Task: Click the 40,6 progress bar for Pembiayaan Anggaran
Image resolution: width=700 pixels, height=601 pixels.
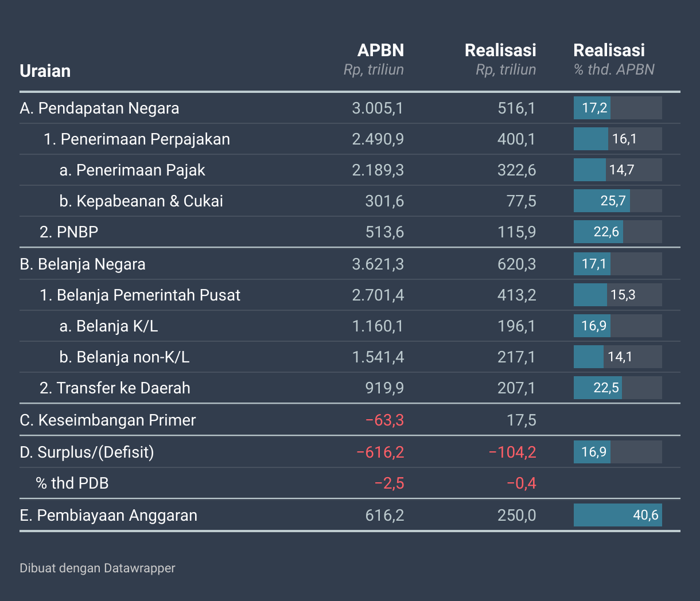Action: [x=617, y=515]
